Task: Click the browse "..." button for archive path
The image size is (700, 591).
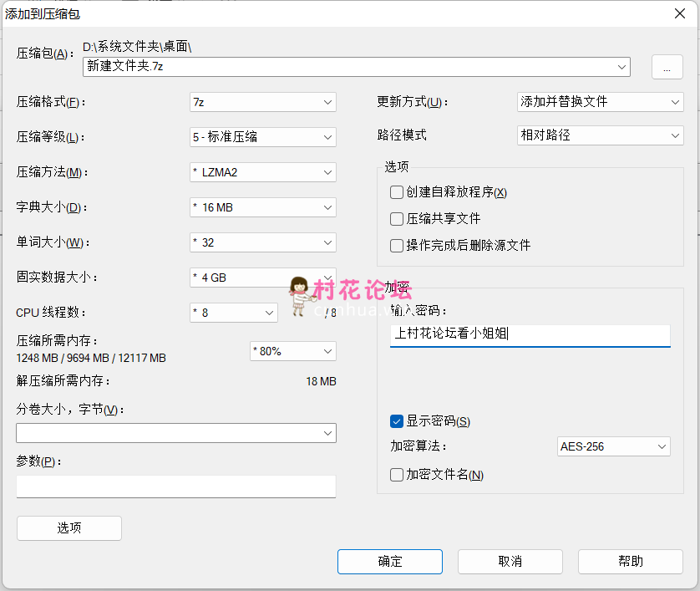Action: (x=667, y=69)
